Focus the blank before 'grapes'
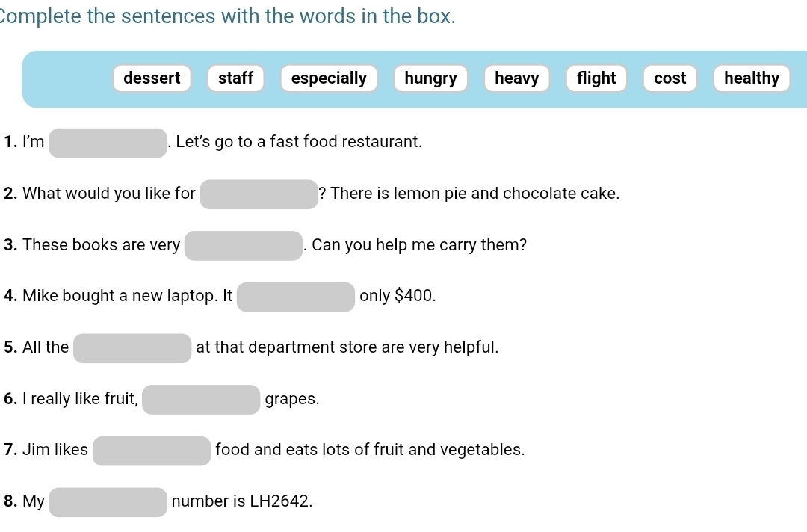The image size is (807, 532). [x=201, y=400]
